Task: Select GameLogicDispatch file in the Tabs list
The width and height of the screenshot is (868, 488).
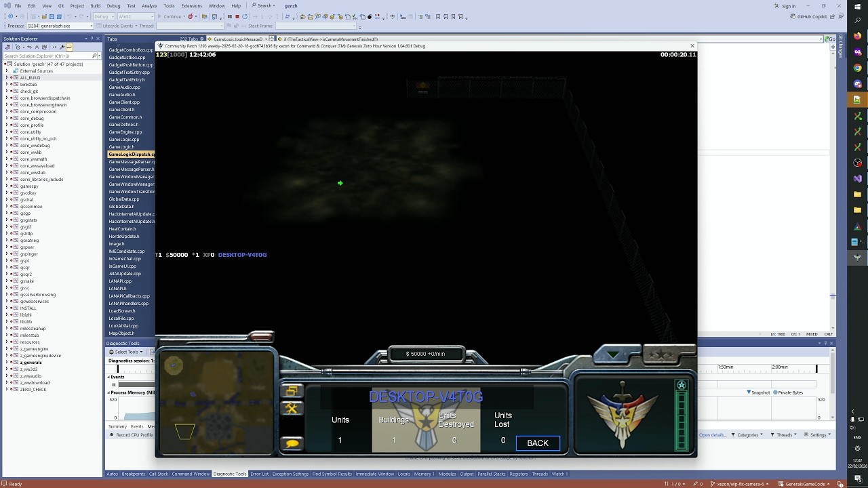Action: pos(132,155)
